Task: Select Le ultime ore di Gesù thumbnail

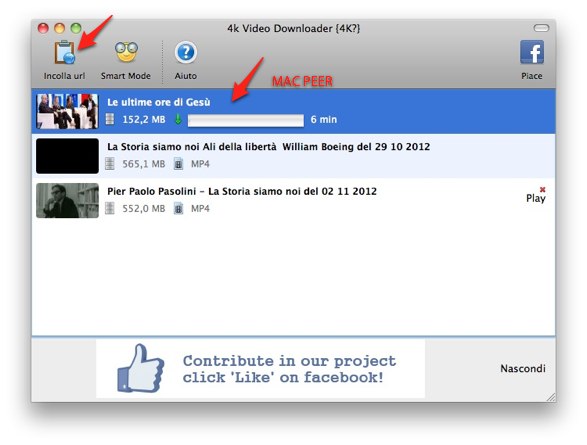Action: (67, 111)
